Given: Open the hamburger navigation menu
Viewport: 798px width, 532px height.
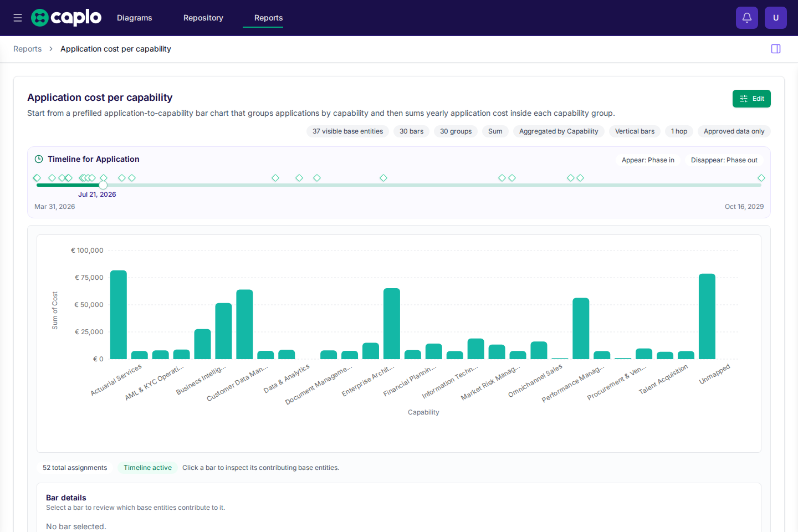Looking at the screenshot, I should tap(18, 18).
